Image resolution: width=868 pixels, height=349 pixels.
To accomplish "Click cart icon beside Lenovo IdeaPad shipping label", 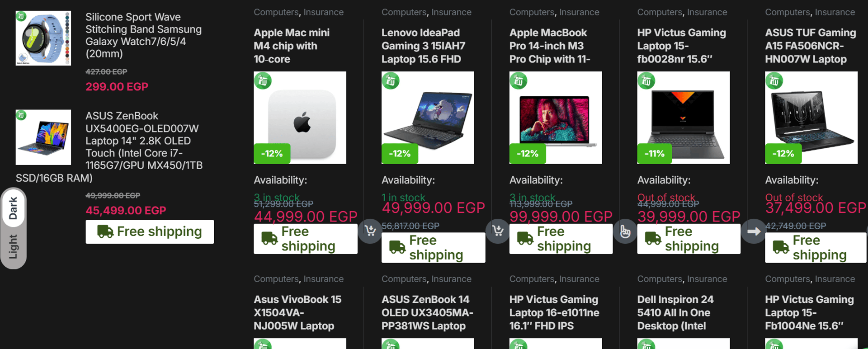I will point(498,231).
